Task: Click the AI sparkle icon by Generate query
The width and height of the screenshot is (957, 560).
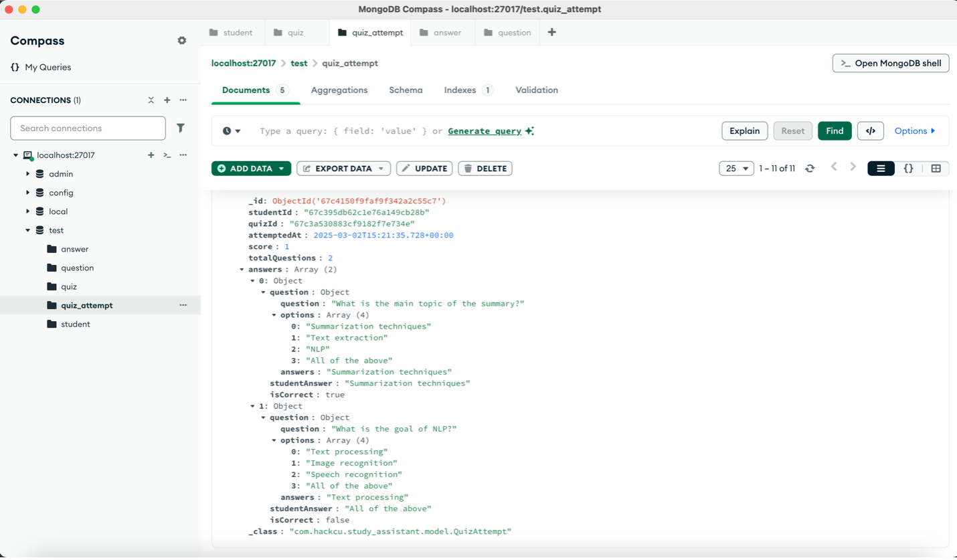Action: (x=529, y=131)
